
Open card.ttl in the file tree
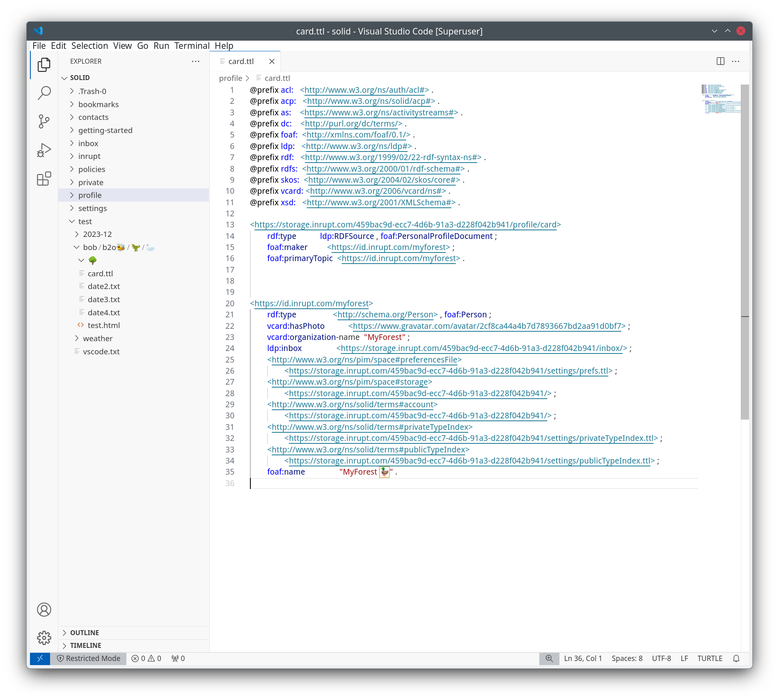pos(134,273)
